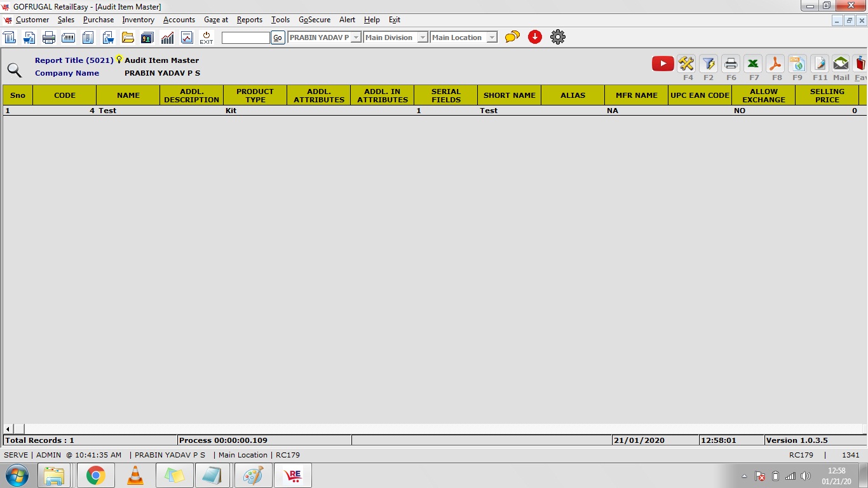
Task: Open the Purchase menu
Action: (x=98, y=20)
